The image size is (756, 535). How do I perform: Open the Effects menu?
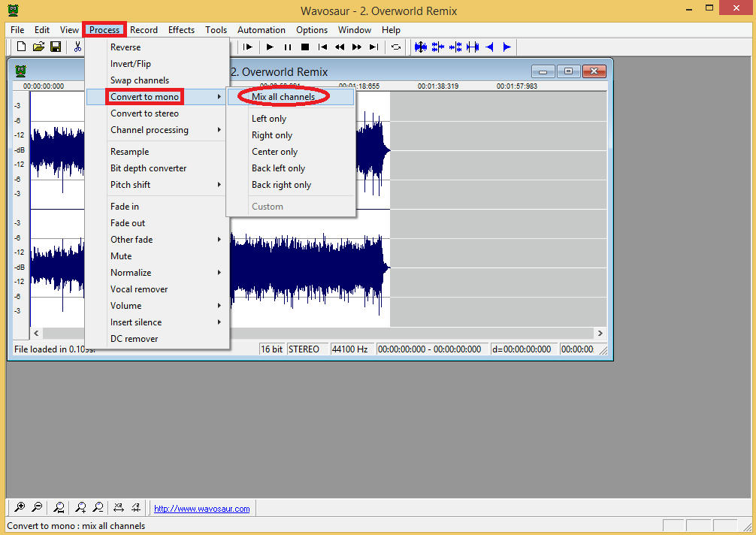pyautogui.click(x=181, y=30)
